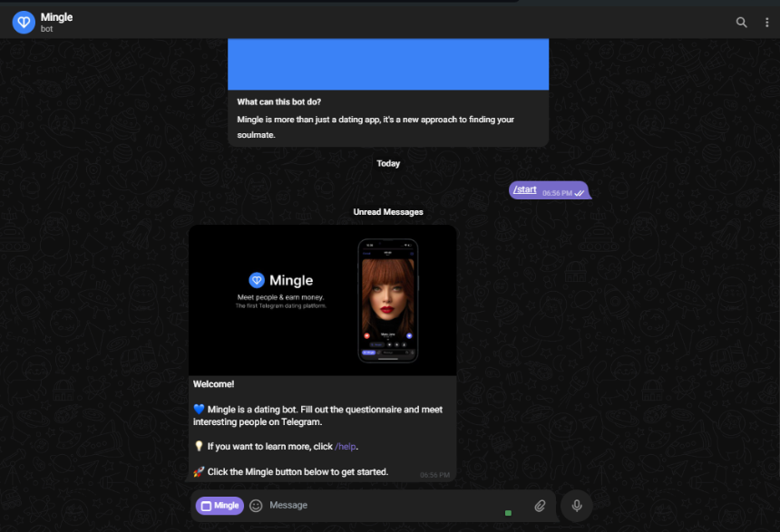
Task: Click the 'soulmate.' bot description line
Action: coord(256,135)
